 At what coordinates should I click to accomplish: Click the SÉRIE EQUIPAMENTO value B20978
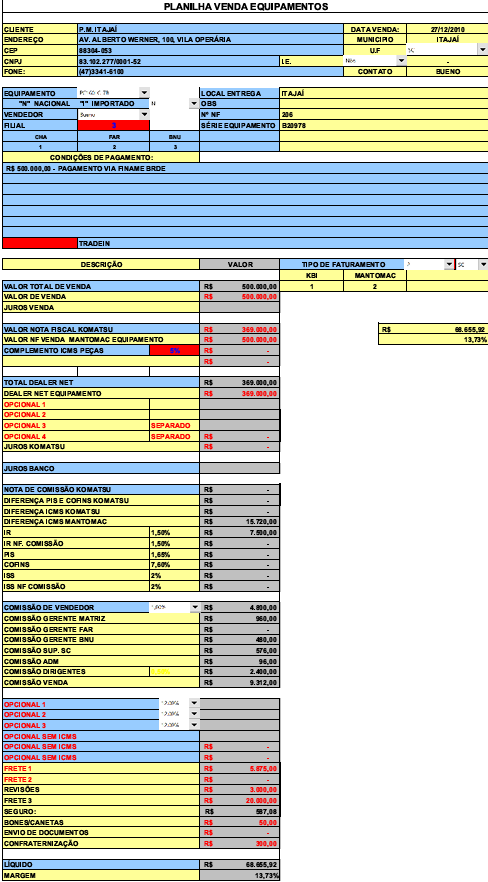(384, 125)
